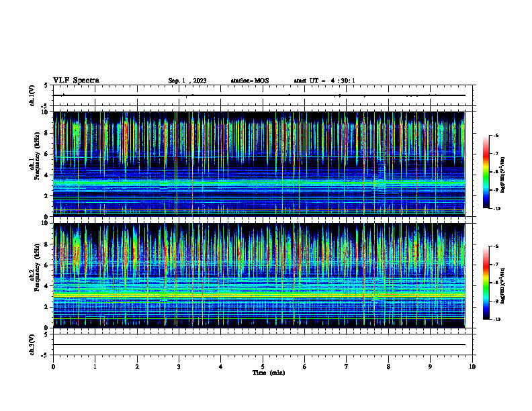Click time axis tick label "3"
Viewport: 532px width, 411px height.
click(179, 367)
